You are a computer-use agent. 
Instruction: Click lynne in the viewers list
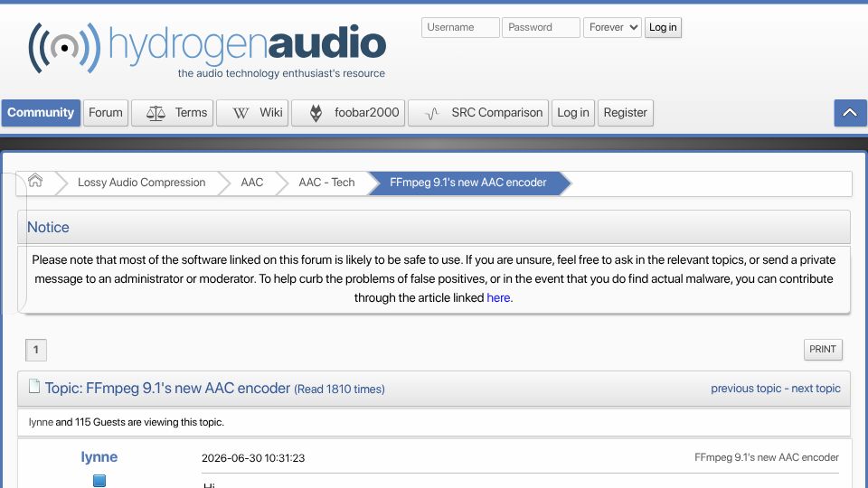point(41,422)
